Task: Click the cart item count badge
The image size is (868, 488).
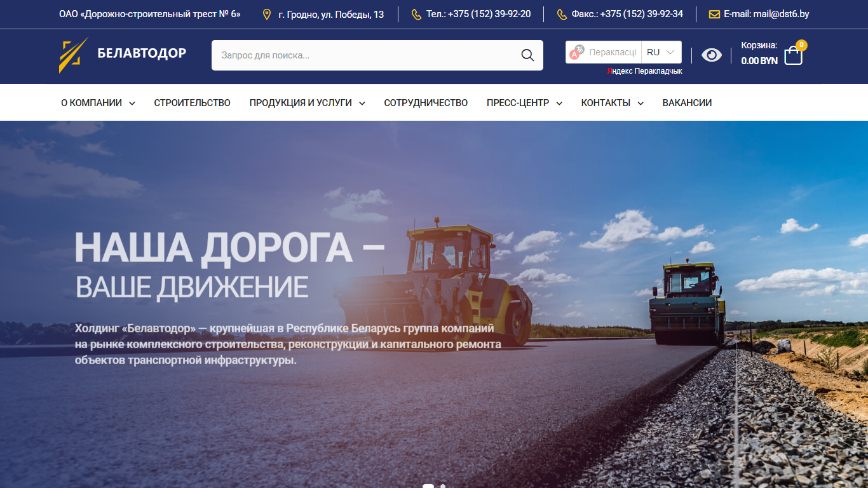Action: [x=802, y=44]
